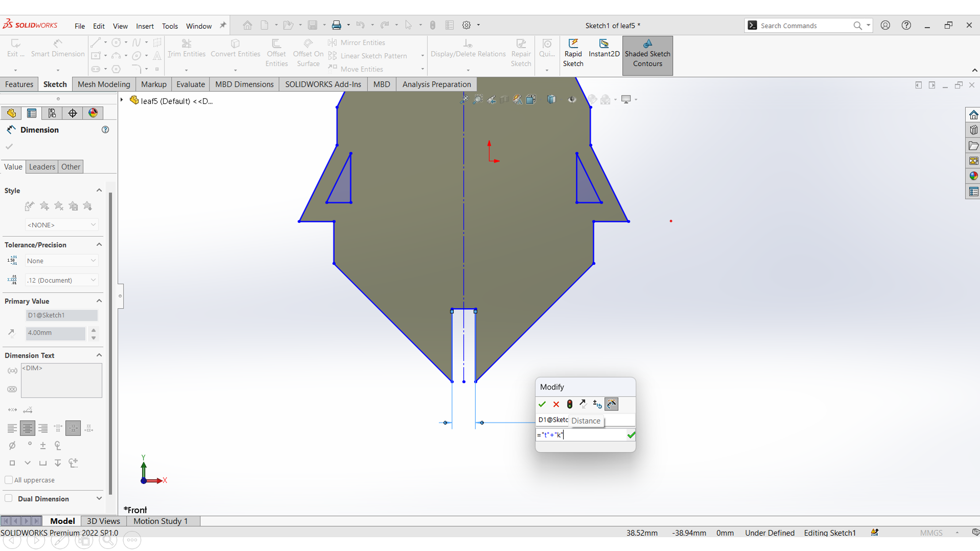Screen dimensions: 980x551
Task: Open the Motion Study 1 tab
Action: pos(160,521)
